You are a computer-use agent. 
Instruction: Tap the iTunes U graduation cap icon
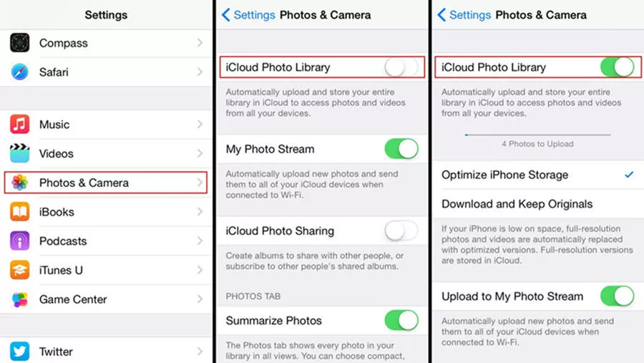pyautogui.click(x=20, y=270)
